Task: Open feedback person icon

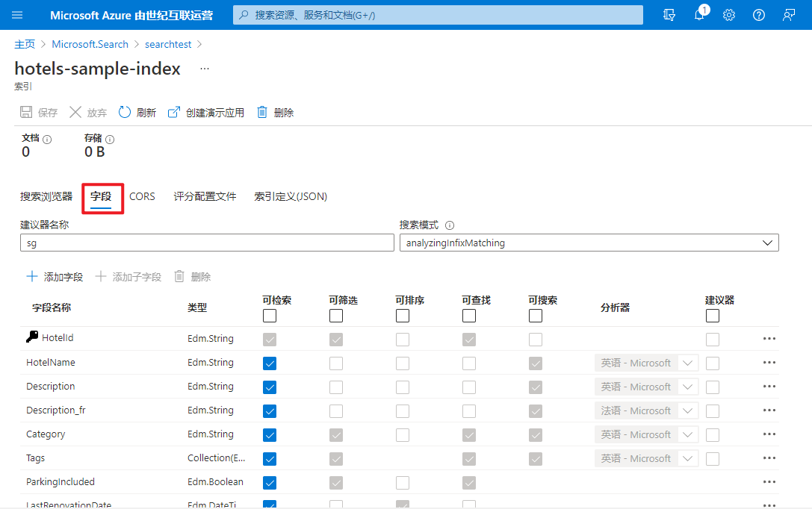Action: (x=789, y=15)
